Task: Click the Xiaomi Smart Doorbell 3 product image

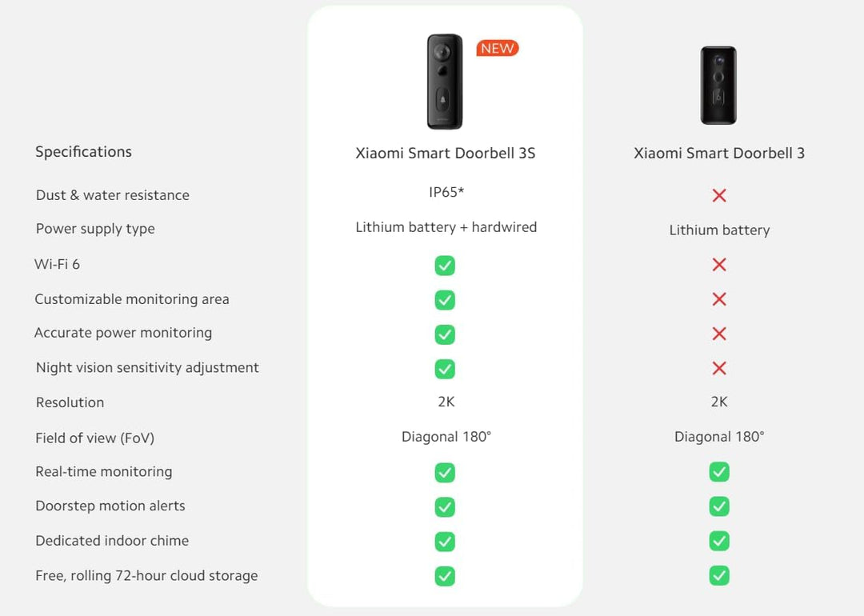Action: click(x=718, y=85)
